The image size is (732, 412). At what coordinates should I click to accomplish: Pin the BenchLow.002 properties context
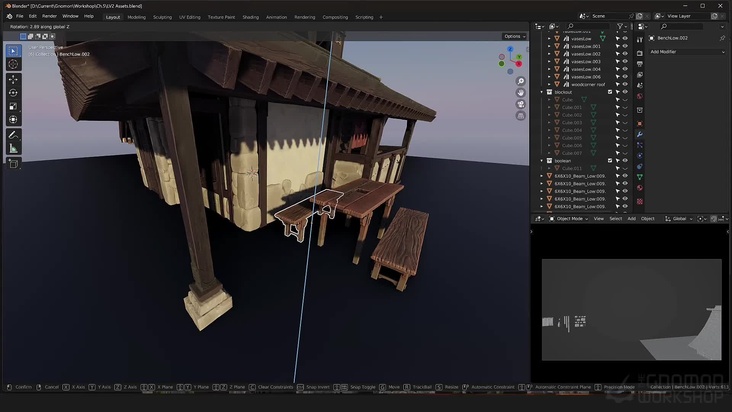tap(723, 38)
